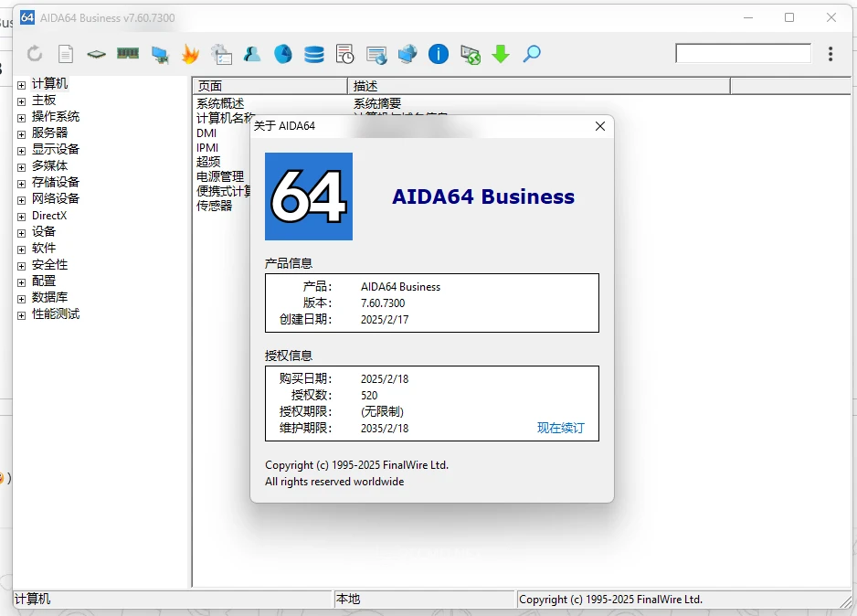Select the 超频 list row
857x616 pixels.
208,162
